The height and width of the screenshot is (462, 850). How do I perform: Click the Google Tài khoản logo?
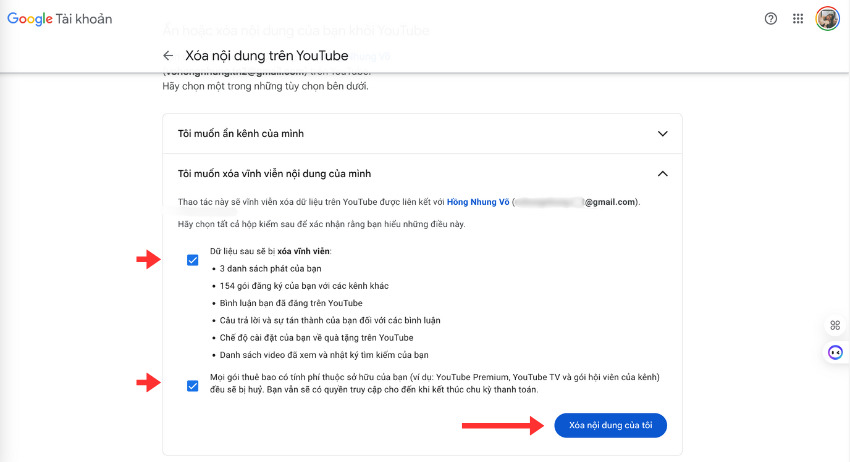60,19
